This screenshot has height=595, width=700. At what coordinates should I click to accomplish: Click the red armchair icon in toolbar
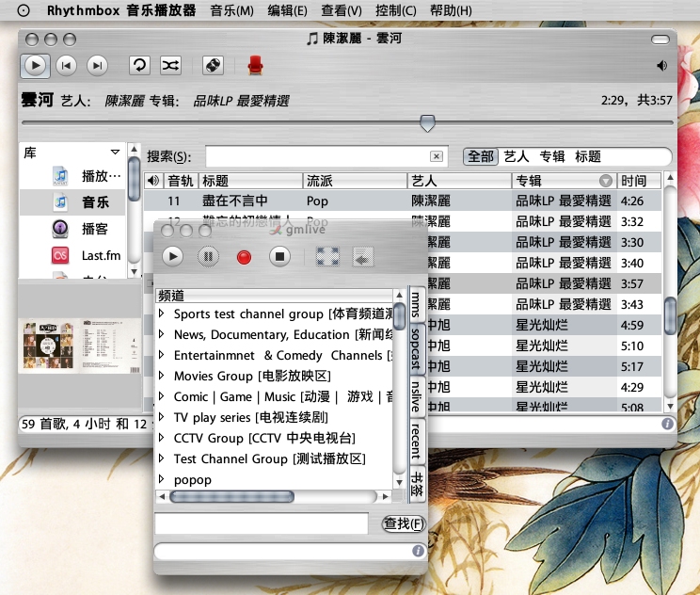(255, 66)
